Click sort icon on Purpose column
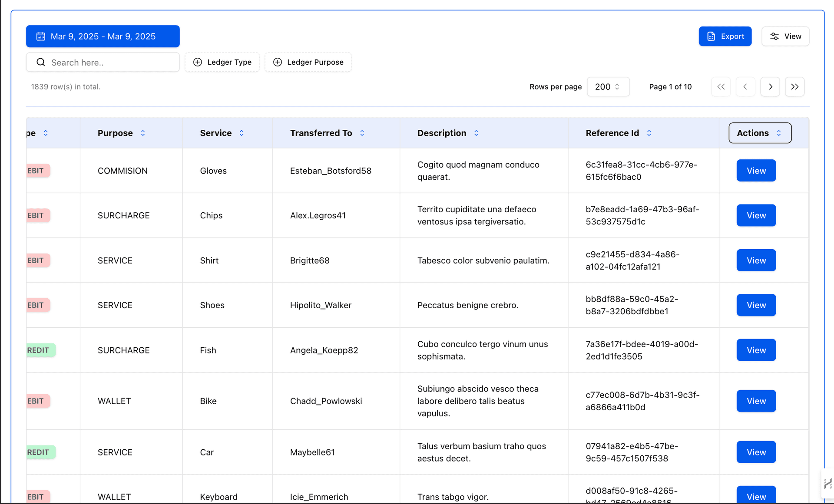Screen dimensions: 834x504 coord(143,133)
